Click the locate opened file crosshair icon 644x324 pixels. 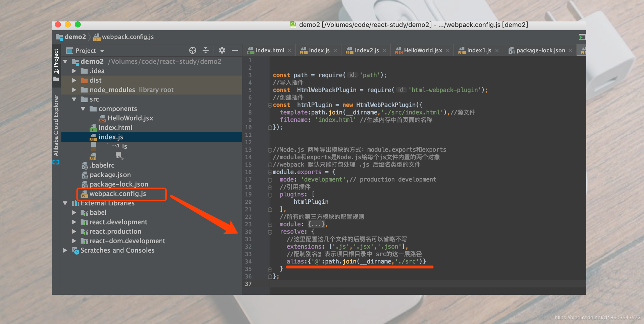click(193, 50)
